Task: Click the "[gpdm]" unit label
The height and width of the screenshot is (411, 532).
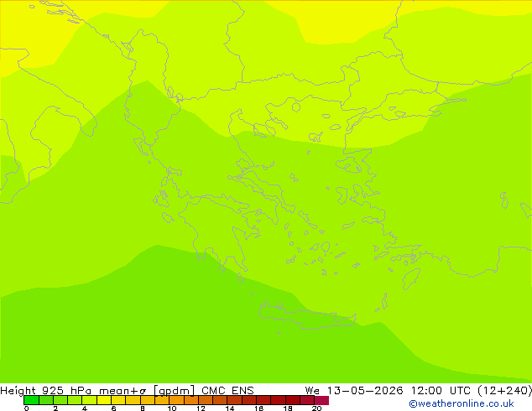Action: (x=174, y=391)
